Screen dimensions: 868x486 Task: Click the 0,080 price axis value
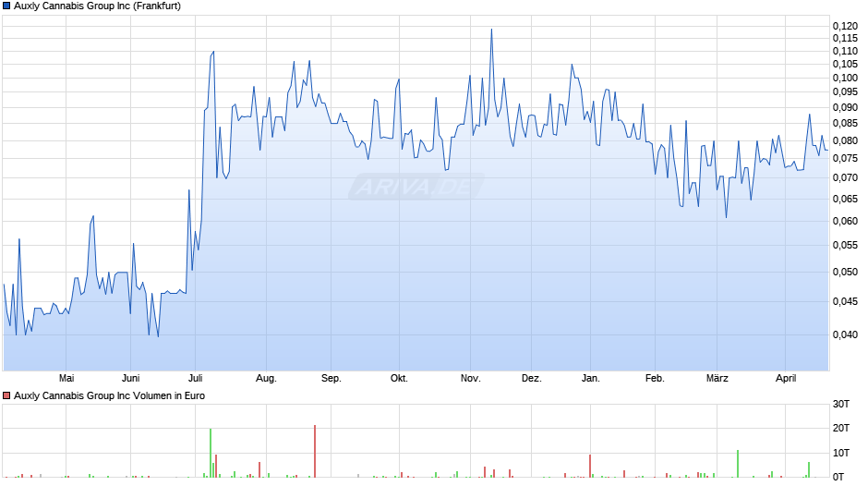[x=845, y=140]
